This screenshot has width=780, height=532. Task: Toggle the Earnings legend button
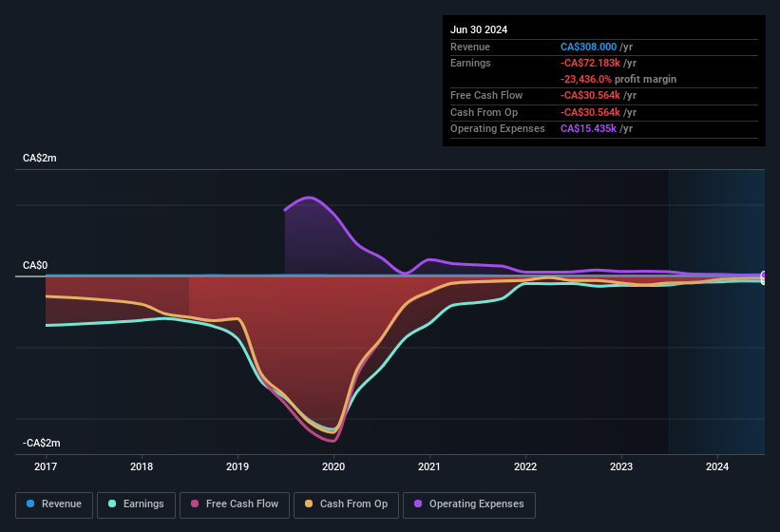pos(136,504)
